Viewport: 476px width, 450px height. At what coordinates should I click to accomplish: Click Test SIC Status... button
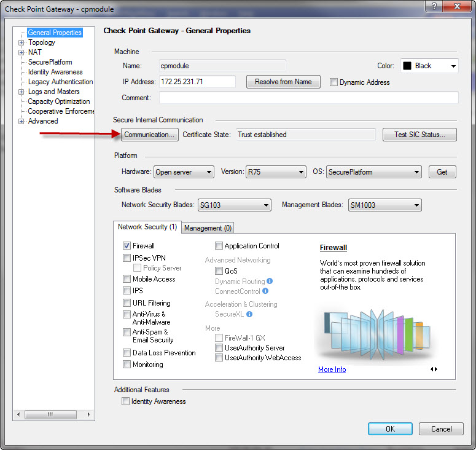pos(419,135)
